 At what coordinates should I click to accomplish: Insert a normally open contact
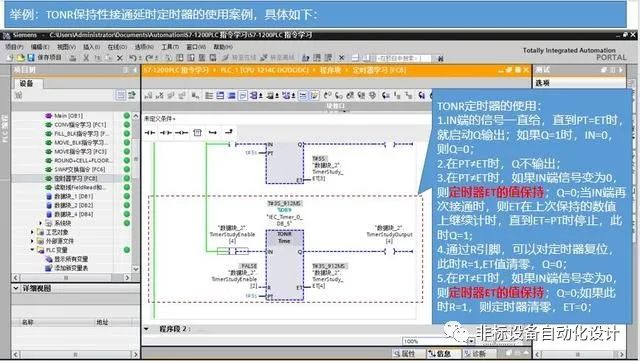(150, 132)
